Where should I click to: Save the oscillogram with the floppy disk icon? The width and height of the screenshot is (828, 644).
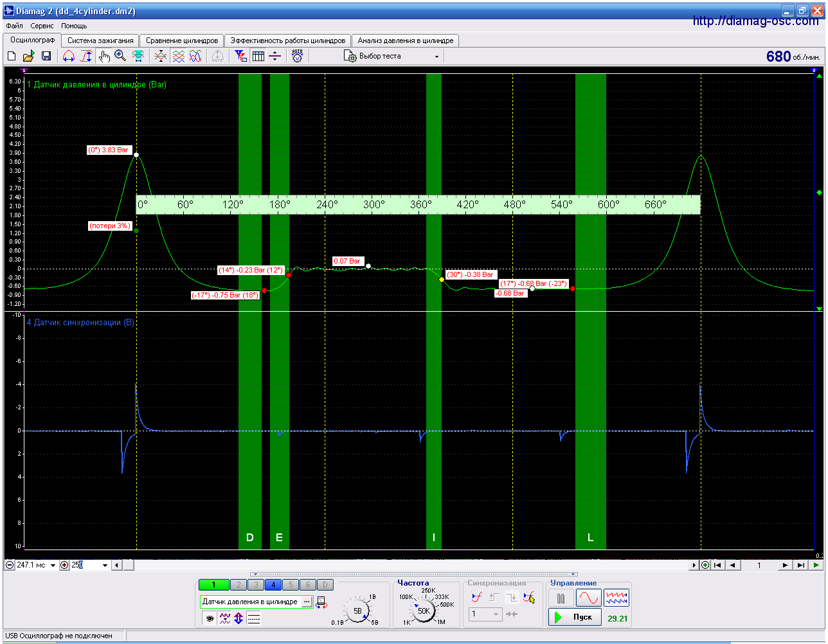tap(46, 57)
